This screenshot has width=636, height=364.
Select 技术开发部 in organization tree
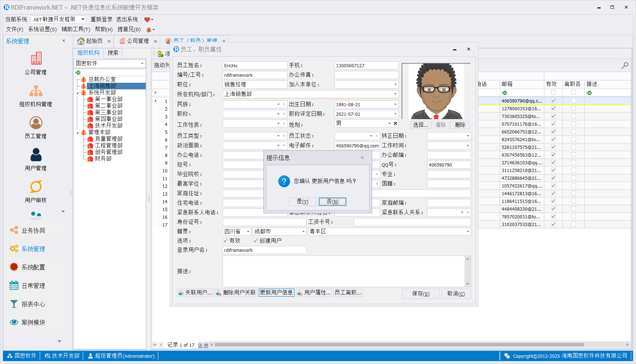point(109,125)
